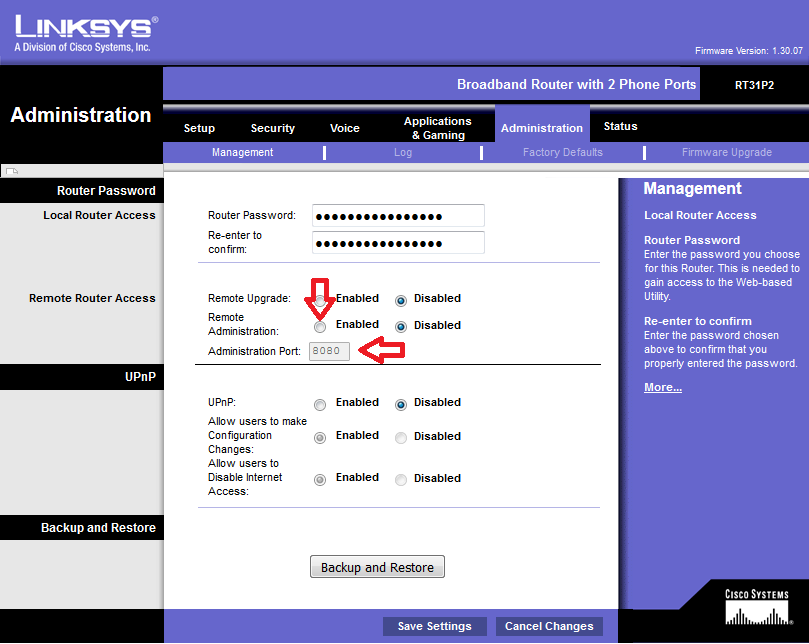This screenshot has height=644, width=809.
Task: Click the Linksys logo
Action: click(x=86, y=34)
